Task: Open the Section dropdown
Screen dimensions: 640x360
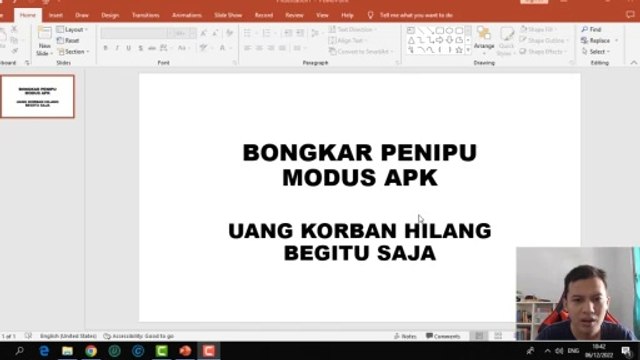Action: (73, 51)
